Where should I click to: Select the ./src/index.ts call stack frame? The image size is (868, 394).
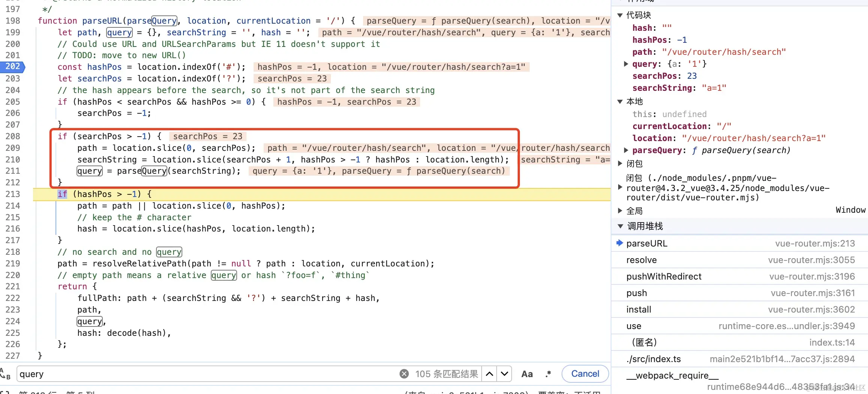point(739,359)
